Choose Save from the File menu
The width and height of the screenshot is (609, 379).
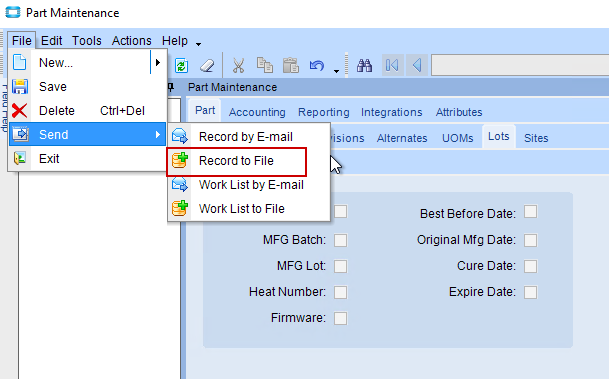(88, 87)
